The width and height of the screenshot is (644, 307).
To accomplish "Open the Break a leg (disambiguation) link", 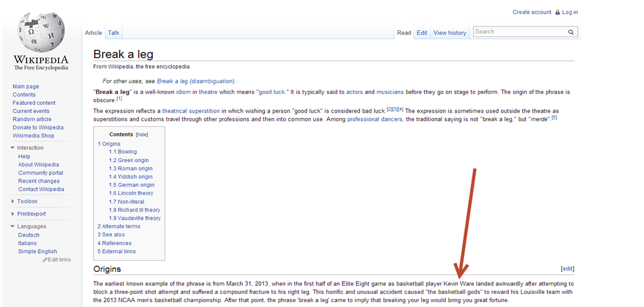I will click(x=195, y=81).
